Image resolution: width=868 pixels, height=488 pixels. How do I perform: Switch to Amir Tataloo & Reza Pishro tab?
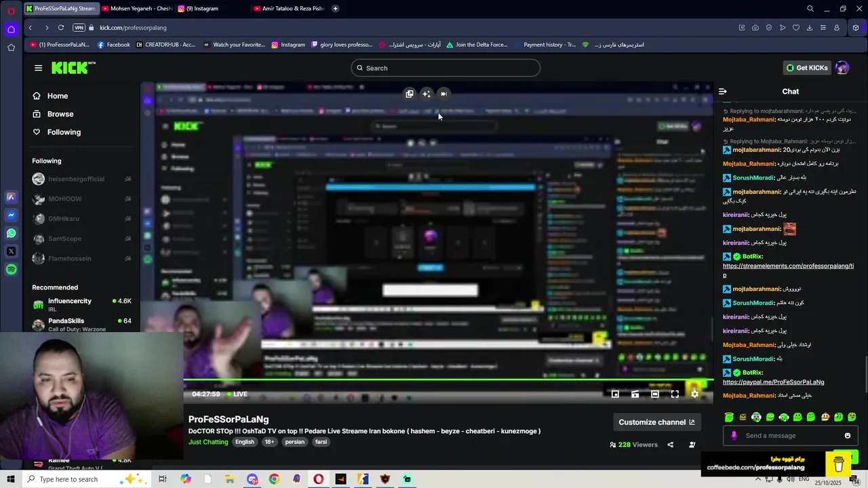(x=289, y=9)
